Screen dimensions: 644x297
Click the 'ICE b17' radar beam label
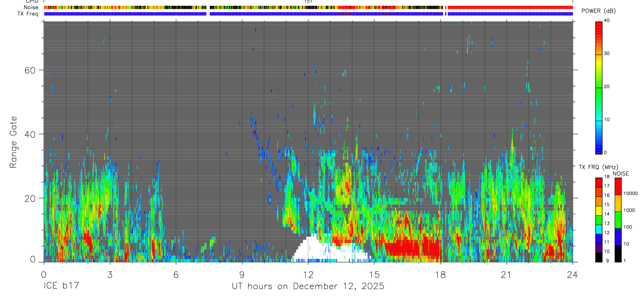tap(60, 287)
